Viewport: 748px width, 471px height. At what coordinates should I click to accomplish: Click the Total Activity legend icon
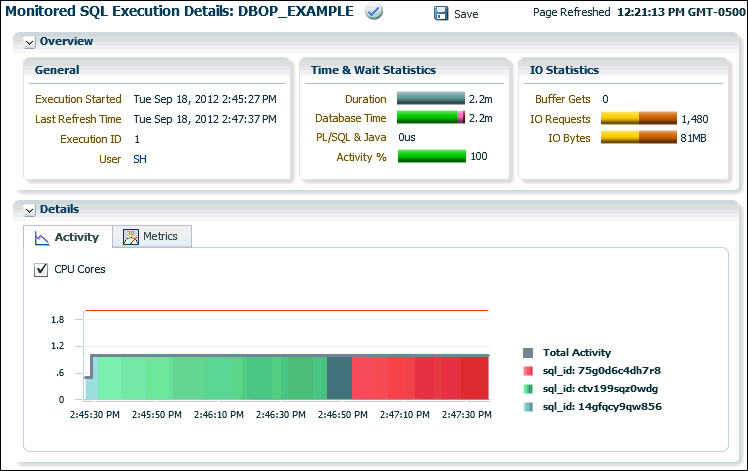(x=528, y=353)
